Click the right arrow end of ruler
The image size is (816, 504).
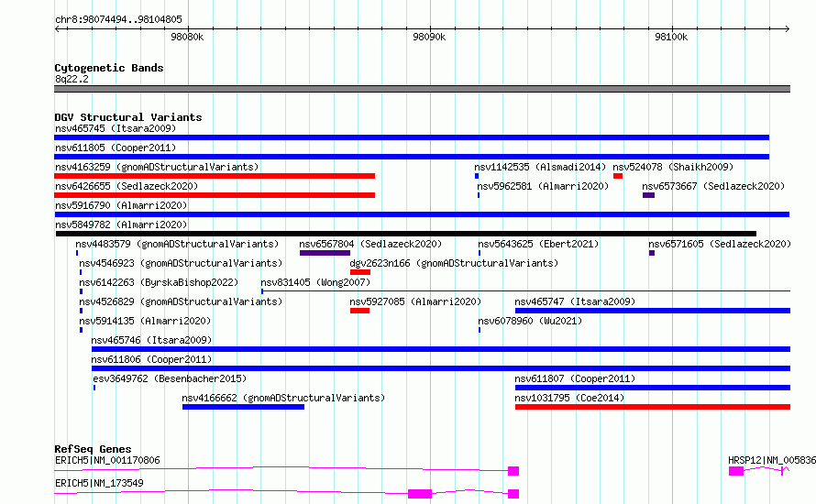(788, 28)
